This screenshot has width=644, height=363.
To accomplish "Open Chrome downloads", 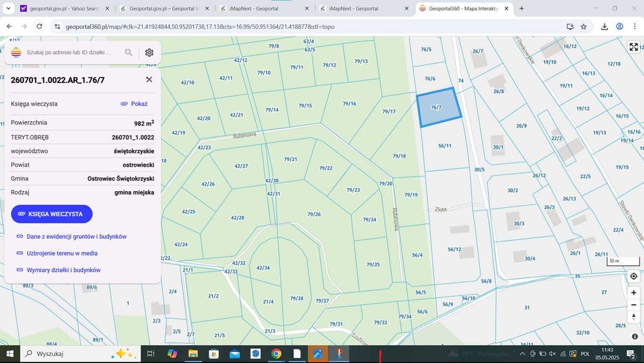I will pyautogui.click(x=604, y=26).
